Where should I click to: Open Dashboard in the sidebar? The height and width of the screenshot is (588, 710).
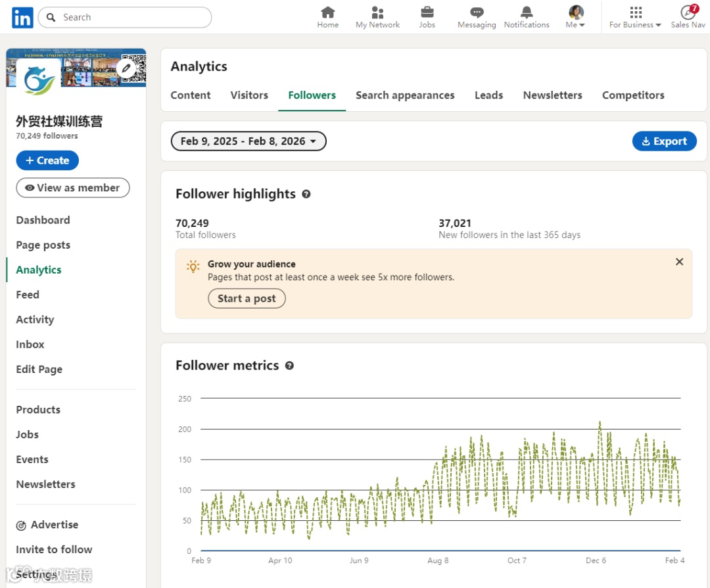tap(43, 220)
